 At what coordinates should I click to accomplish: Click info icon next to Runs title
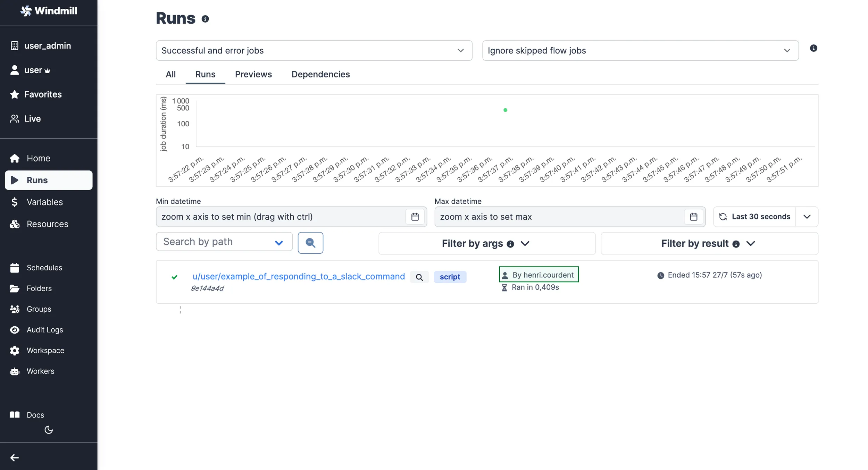[x=205, y=19]
